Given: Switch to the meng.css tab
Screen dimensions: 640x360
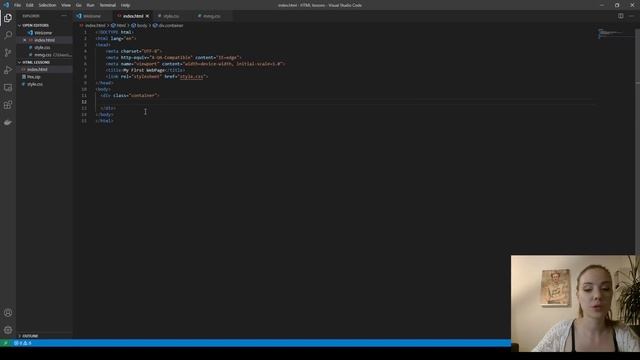Looking at the screenshot, I should click(211, 16).
